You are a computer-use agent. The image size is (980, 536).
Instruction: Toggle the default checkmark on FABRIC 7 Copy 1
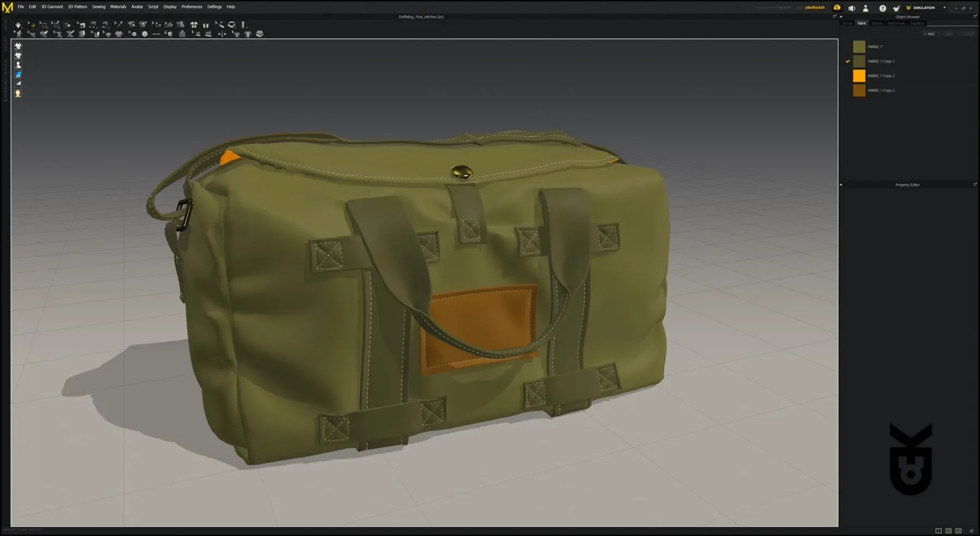tap(847, 61)
